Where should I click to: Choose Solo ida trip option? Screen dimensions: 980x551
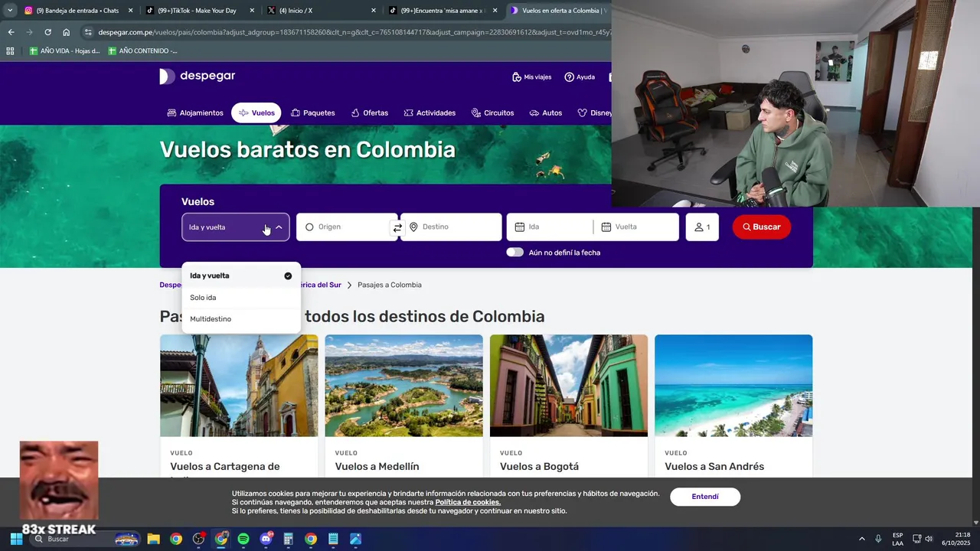pyautogui.click(x=240, y=298)
